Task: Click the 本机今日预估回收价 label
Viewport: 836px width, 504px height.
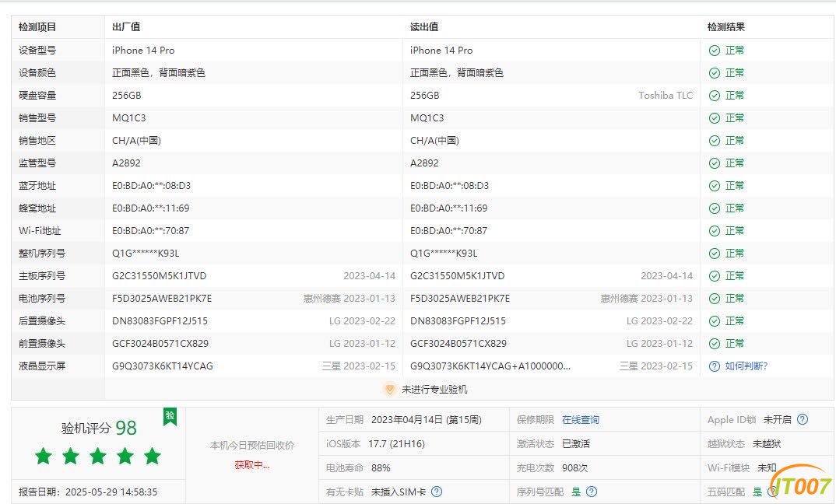Action: coord(252,446)
